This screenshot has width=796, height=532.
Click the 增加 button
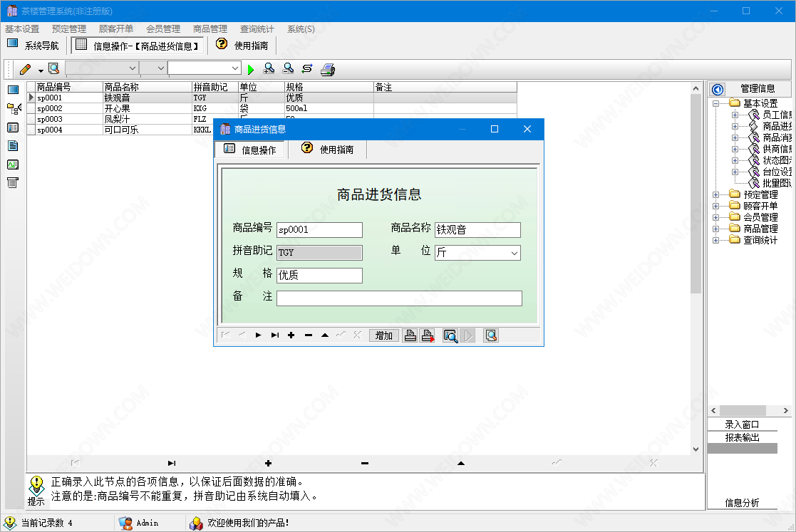pyautogui.click(x=384, y=335)
